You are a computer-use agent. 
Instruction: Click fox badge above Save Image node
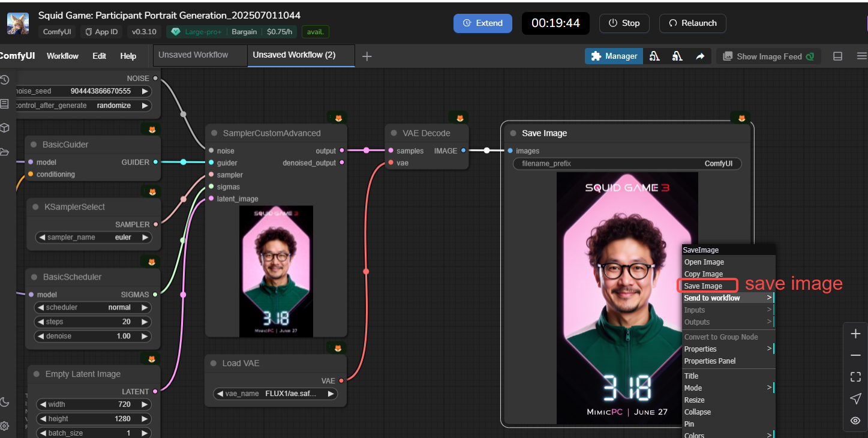[741, 118]
